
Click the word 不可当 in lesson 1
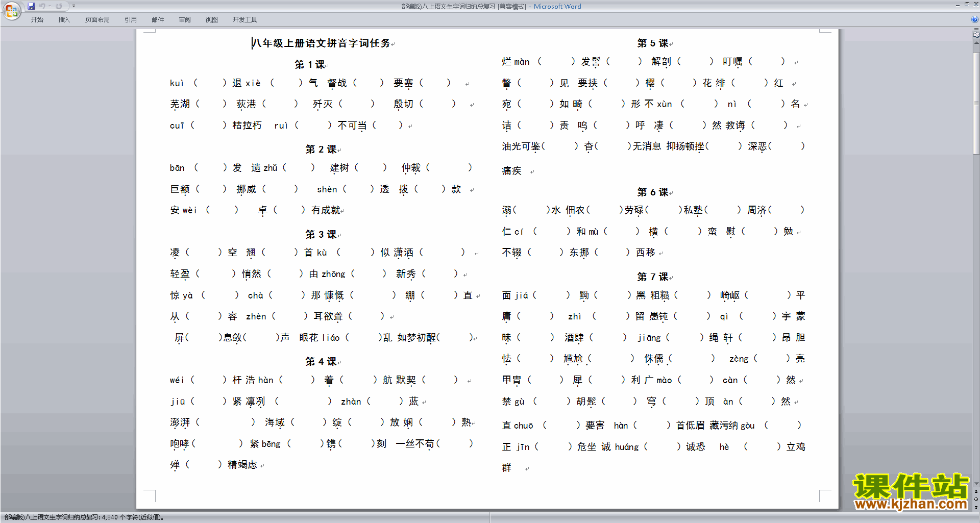[x=352, y=126]
